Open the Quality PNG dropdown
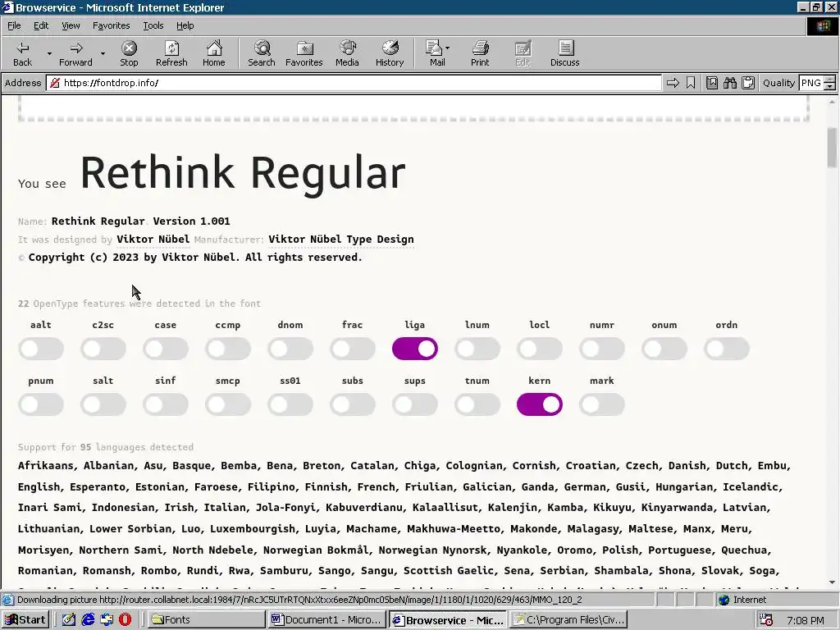Screen dimensions: 840x630 coord(829,83)
